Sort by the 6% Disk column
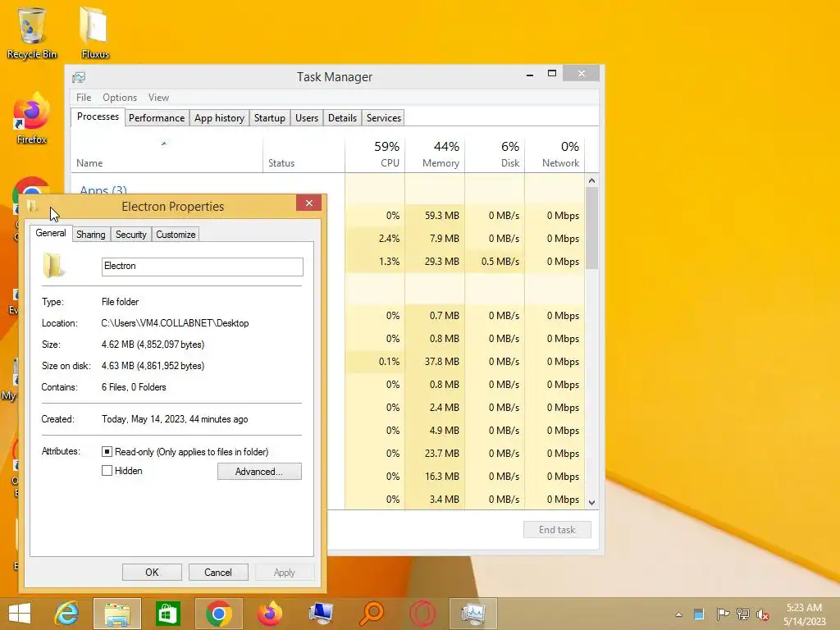Viewport: 840px width, 630px height. (x=495, y=155)
